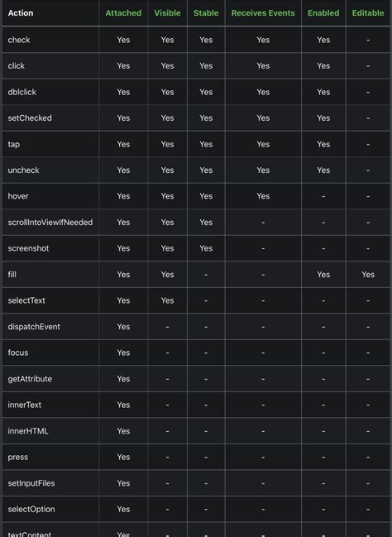Open the Stable column header link
392x537 pixels.
coord(206,13)
